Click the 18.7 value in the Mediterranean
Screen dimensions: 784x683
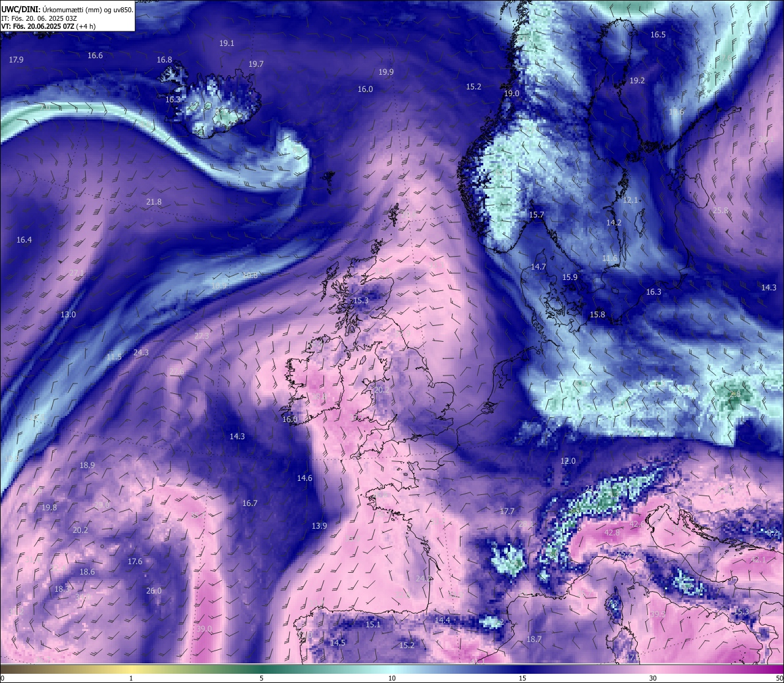click(x=534, y=639)
